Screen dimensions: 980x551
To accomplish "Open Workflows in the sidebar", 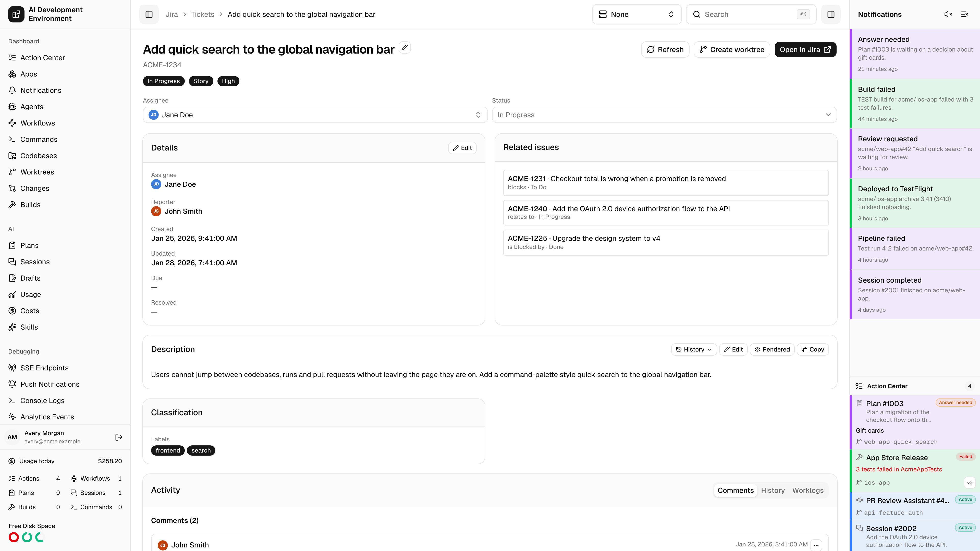I will (x=65, y=123).
